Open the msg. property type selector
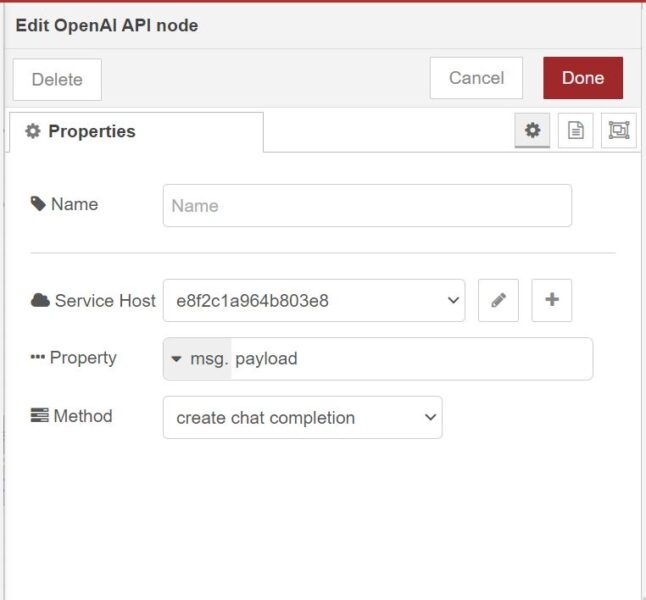Screen dimensions: 646x600 tap(197, 358)
